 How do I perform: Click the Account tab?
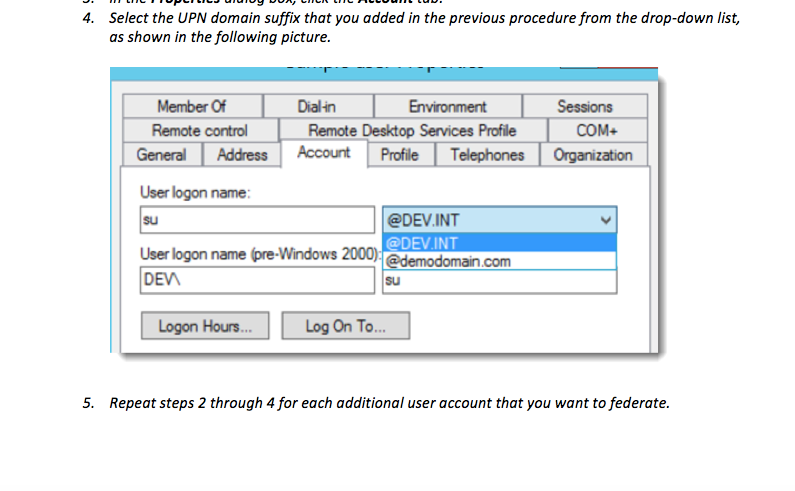point(323,153)
